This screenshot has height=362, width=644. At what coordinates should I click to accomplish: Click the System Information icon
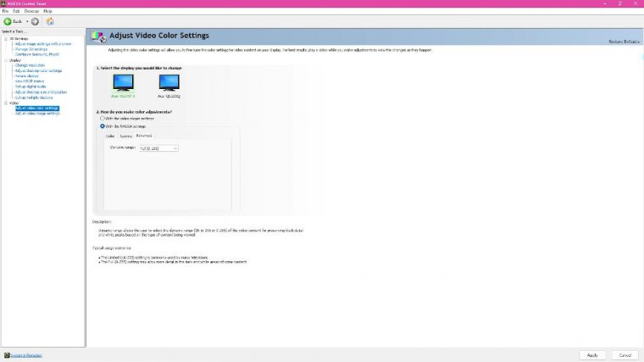point(5,355)
